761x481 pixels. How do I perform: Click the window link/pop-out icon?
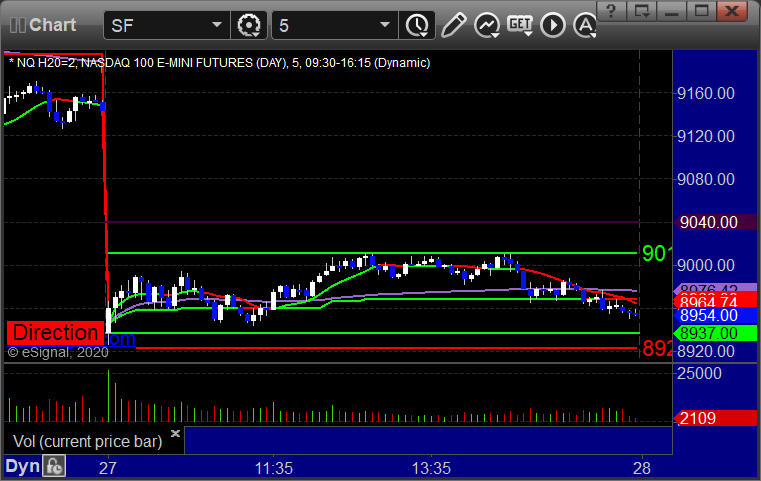tap(642, 11)
